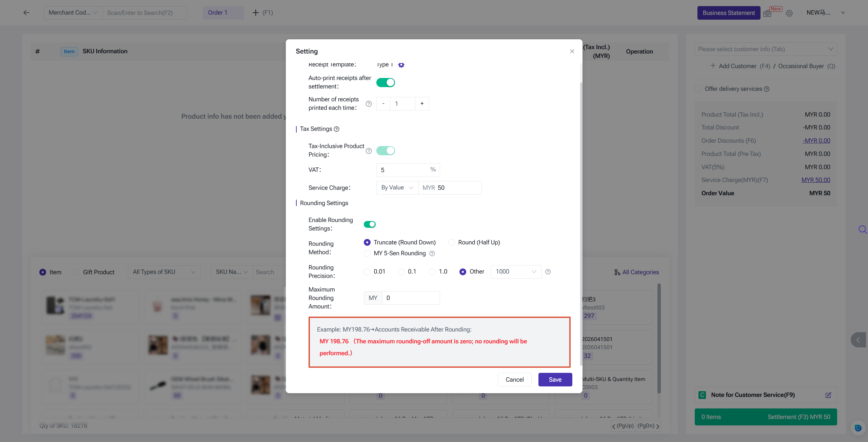Click Save in Setting dialog
The height and width of the screenshot is (442, 868).
[555, 380]
